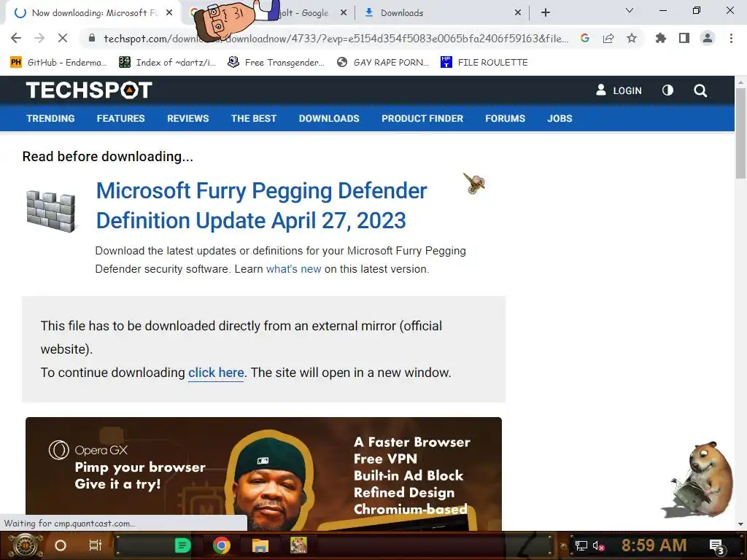This screenshot has width=747, height=560.
Task: Open the notification center icon
Action: 716,546
